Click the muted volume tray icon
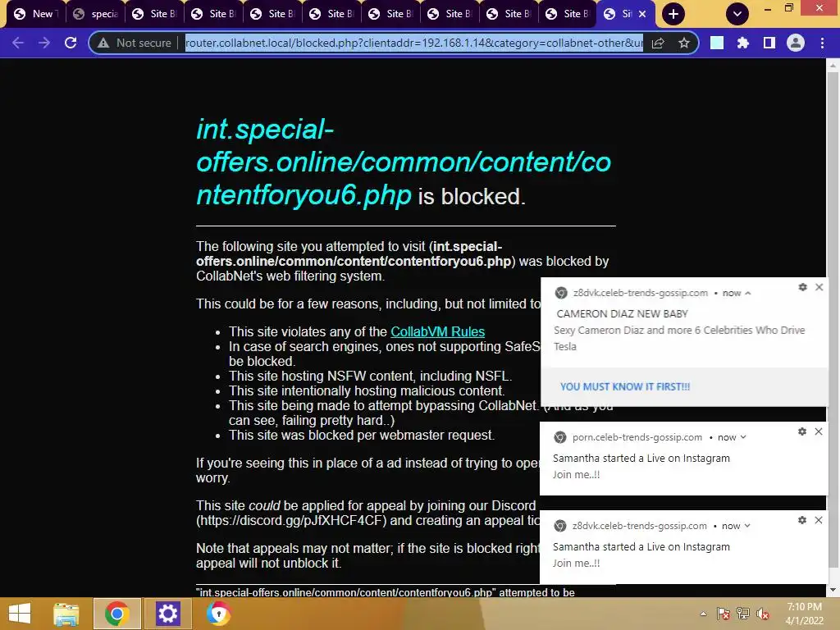The image size is (840, 630). click(x=763, y=614)
